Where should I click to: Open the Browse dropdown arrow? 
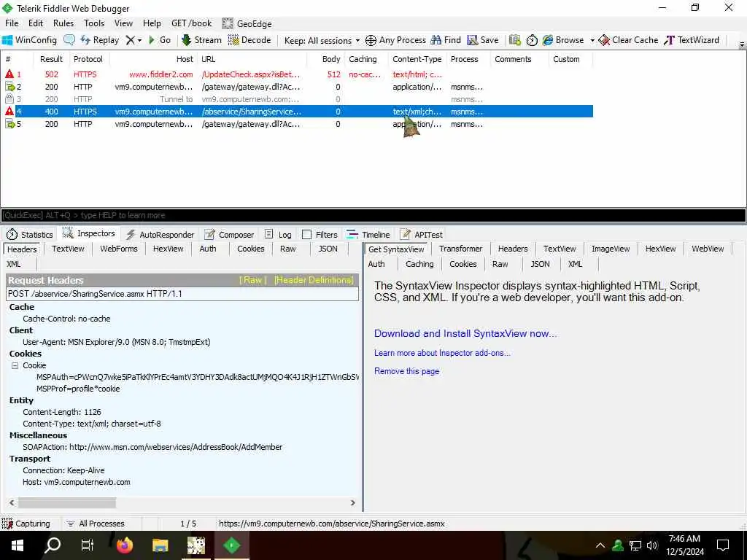tap(592, 41)
